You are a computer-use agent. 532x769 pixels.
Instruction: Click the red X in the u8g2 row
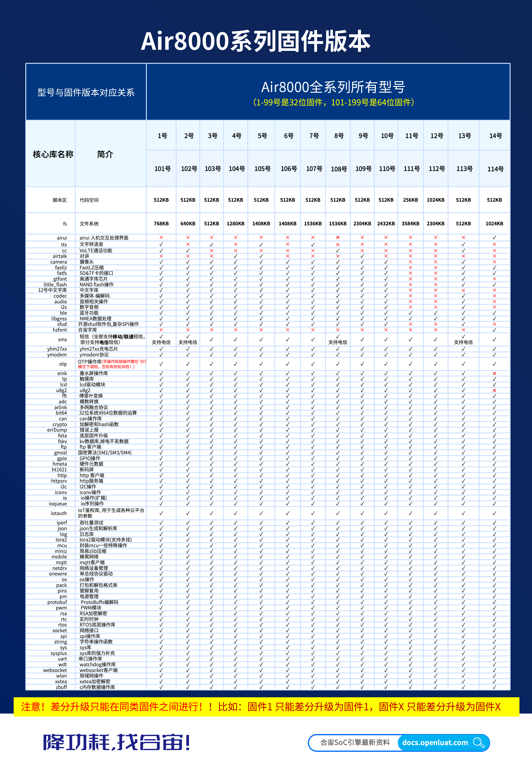click(x=494, y=390)
